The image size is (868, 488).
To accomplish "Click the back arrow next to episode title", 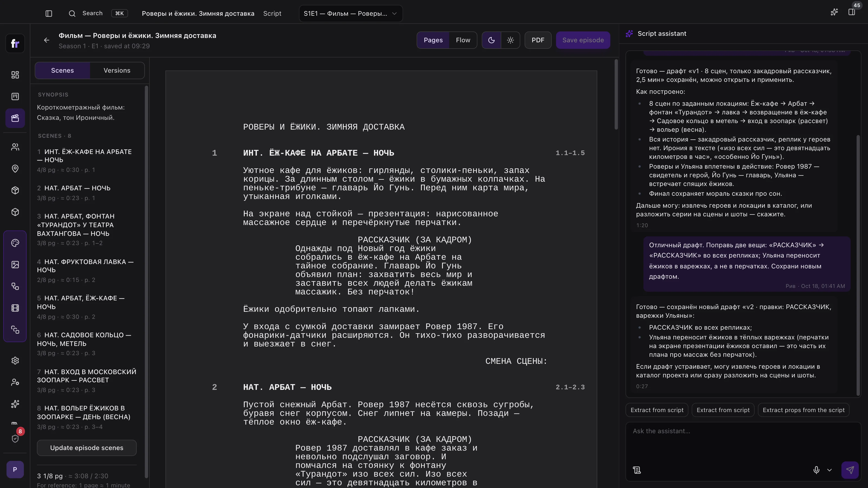I will point(46,40).
